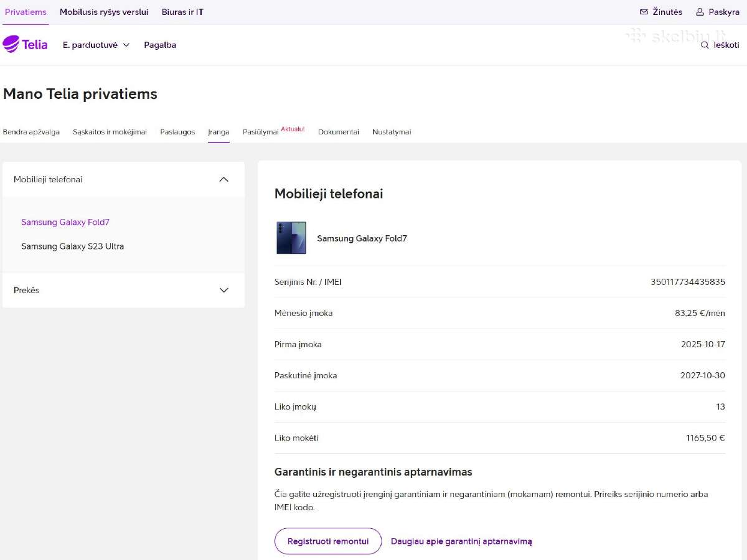Click last payment date 2027-10-30
The width and height of the screenshot is (747, 560).
[x=703, y=375]
